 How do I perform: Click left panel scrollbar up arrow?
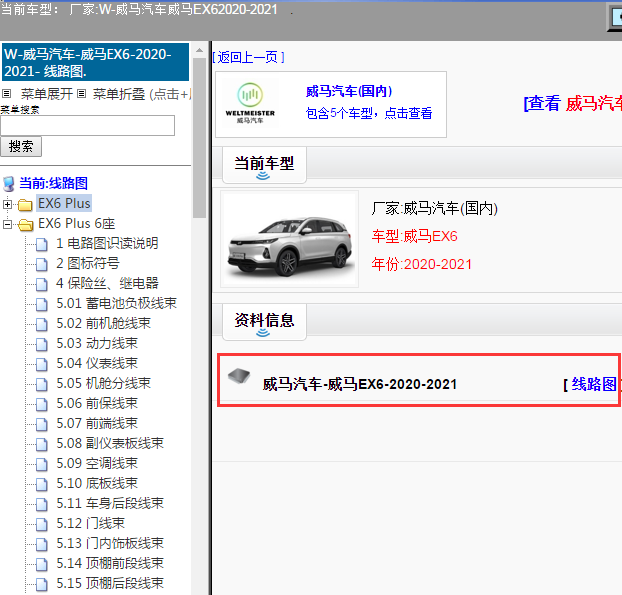tap(200, 50)
